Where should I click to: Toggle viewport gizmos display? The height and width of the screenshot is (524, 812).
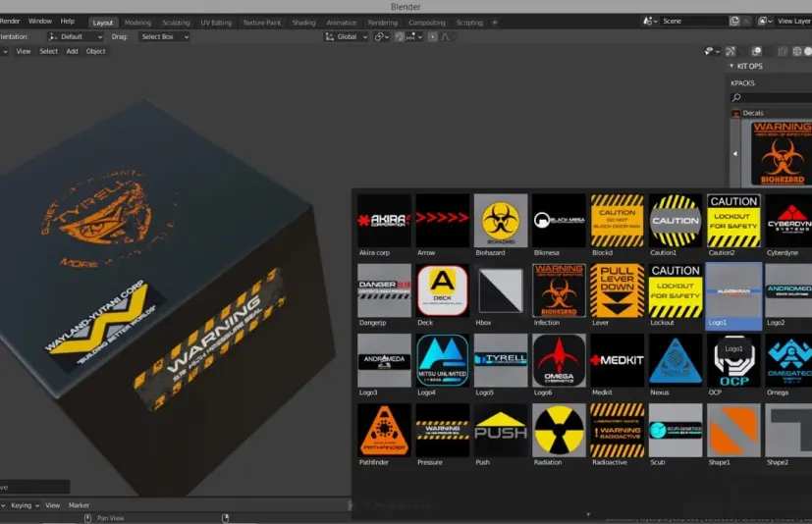coord(731,51)
